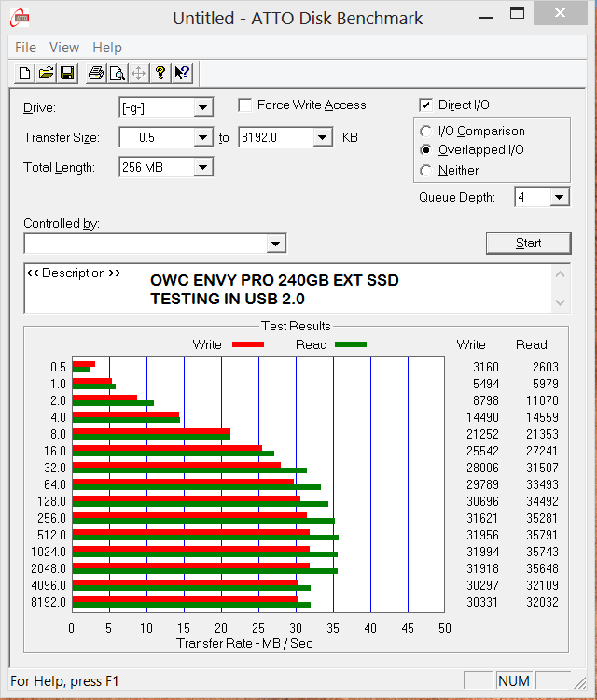Click the read value 32032

[x=542, y=602]
